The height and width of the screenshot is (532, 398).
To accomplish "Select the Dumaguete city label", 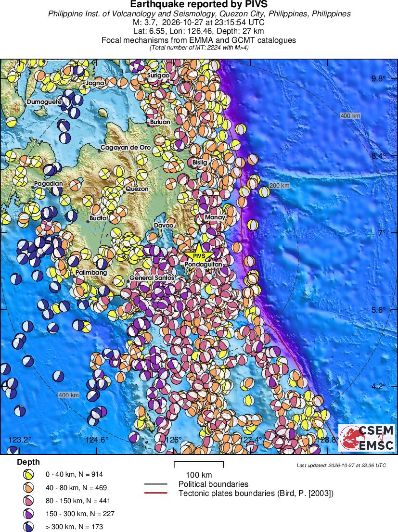I will pyautogui.click(x=44, y=102).
